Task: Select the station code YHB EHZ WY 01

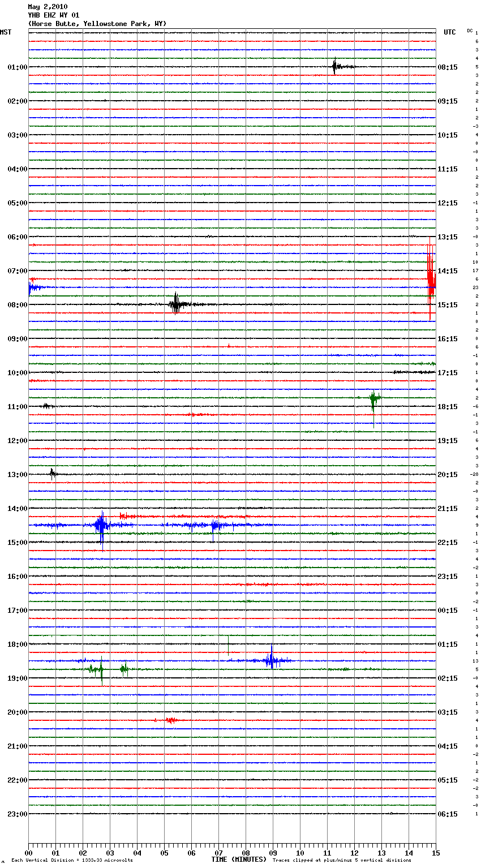Action: coord(54,15)
